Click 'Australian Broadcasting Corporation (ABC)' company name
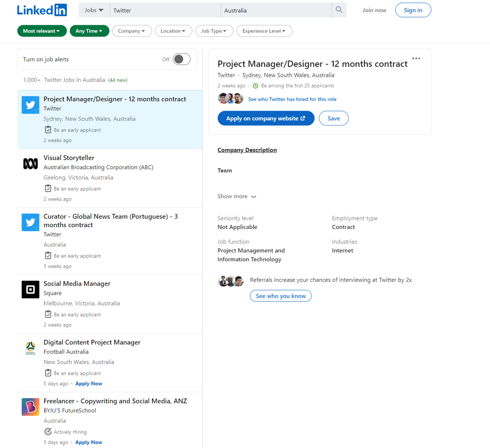Viewport: 490px width, 448px height. click(99, 167)
